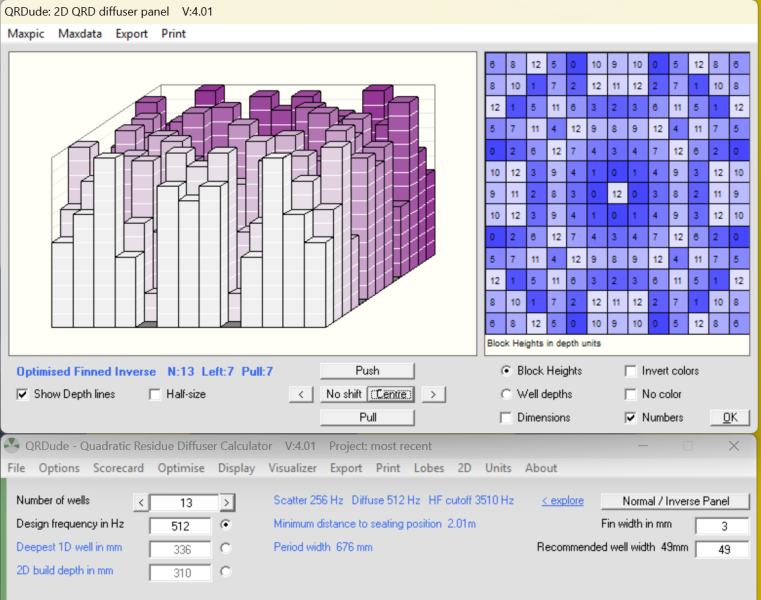761x600 pixels.
Task: Click the left shift arrow button
Action: (x=301, y=394)
